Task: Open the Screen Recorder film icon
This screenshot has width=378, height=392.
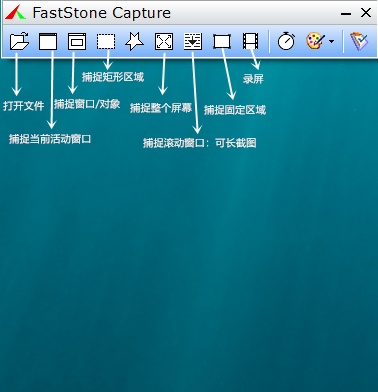Action: point(250,41)
